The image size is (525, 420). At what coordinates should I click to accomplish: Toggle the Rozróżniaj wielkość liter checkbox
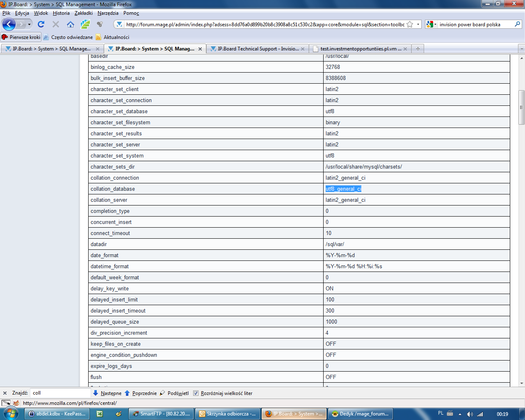click(196, 393)
